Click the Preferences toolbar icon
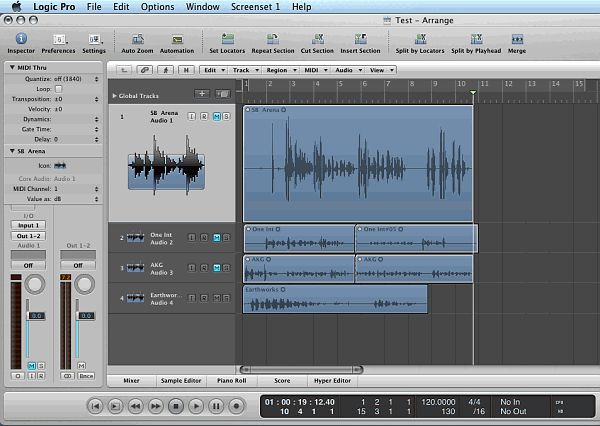This screenshot has height=426, width=600. tap(57, 39)
